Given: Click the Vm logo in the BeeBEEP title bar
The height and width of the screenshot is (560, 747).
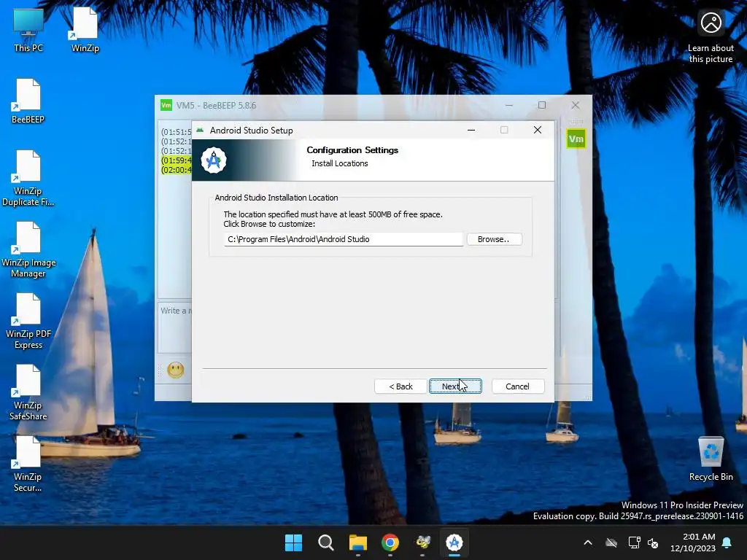Looking at the screenshot, I should coord(166,105).
